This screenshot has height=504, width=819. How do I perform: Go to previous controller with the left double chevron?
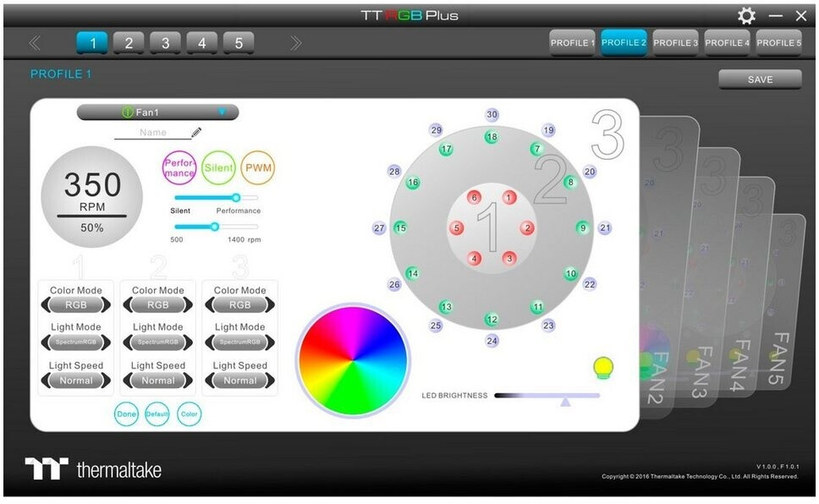click(x=35, y=43)
